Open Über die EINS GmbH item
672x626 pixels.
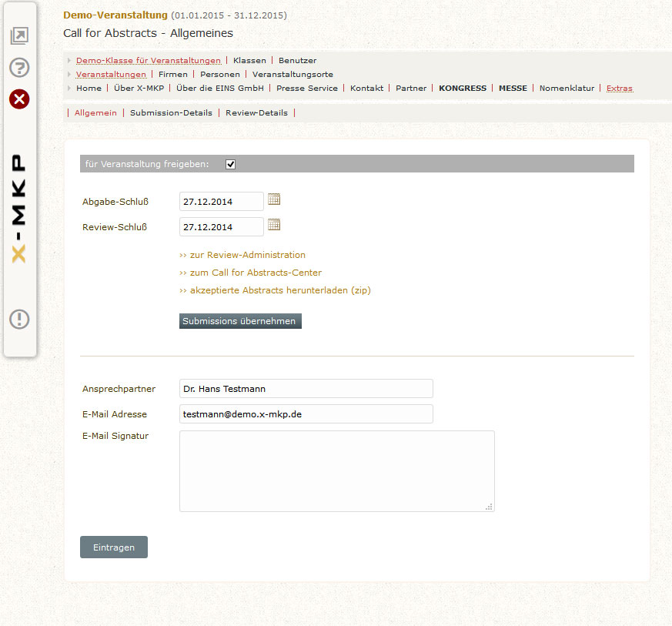click(220, 88)
